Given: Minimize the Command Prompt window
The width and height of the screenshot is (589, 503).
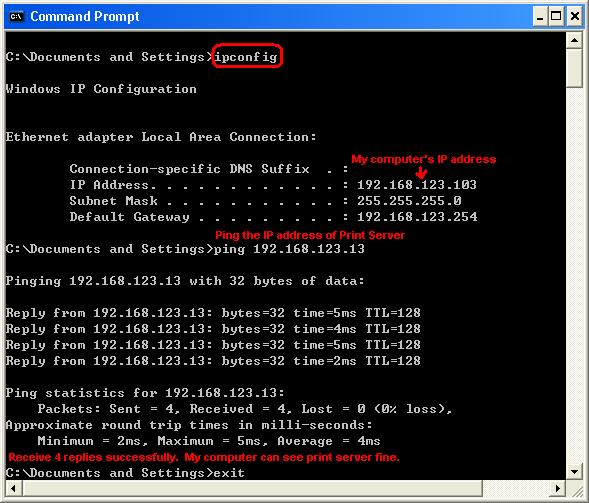Looking at the screenshot, I should (540, 17).
